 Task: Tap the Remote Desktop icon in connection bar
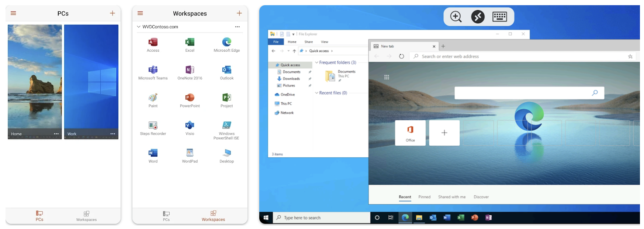478,17
